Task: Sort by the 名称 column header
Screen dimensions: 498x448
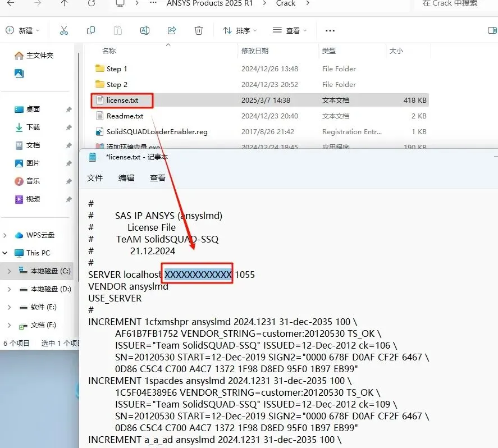Action: (x=109, y=51)
